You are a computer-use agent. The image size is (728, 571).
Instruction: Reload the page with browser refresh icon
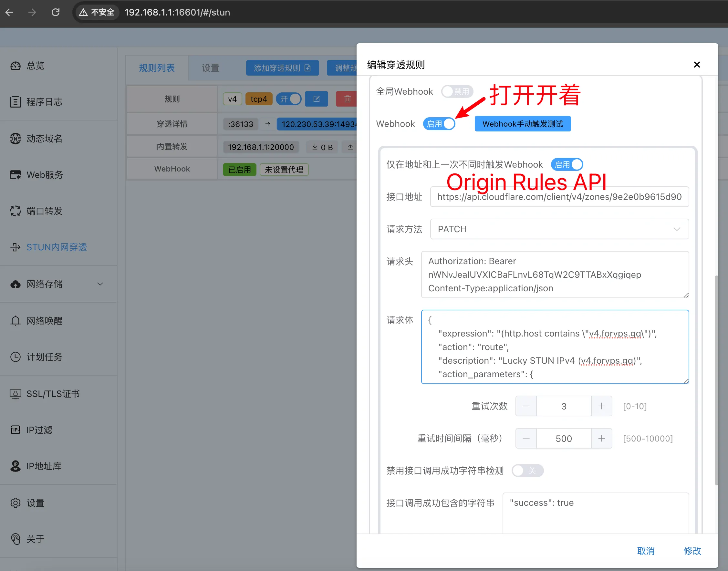pyautogui.click(x=56, y=12)
